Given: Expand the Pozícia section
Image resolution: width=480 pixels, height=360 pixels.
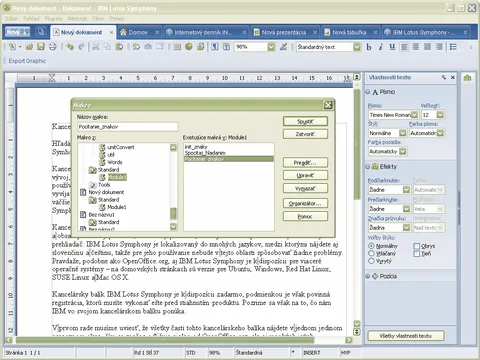Looking at the screenshot, I should (x=368, y=276).
